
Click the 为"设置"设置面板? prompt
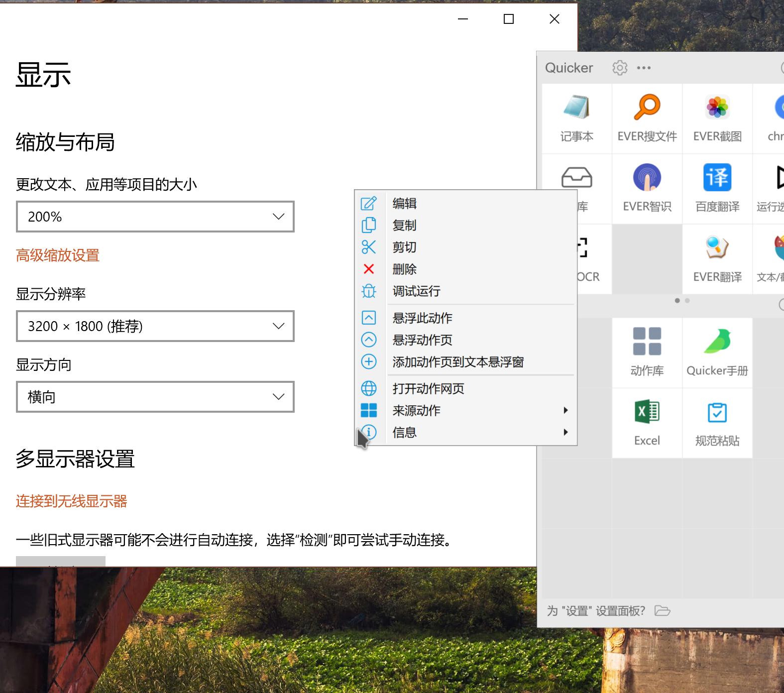coord(596,611)
